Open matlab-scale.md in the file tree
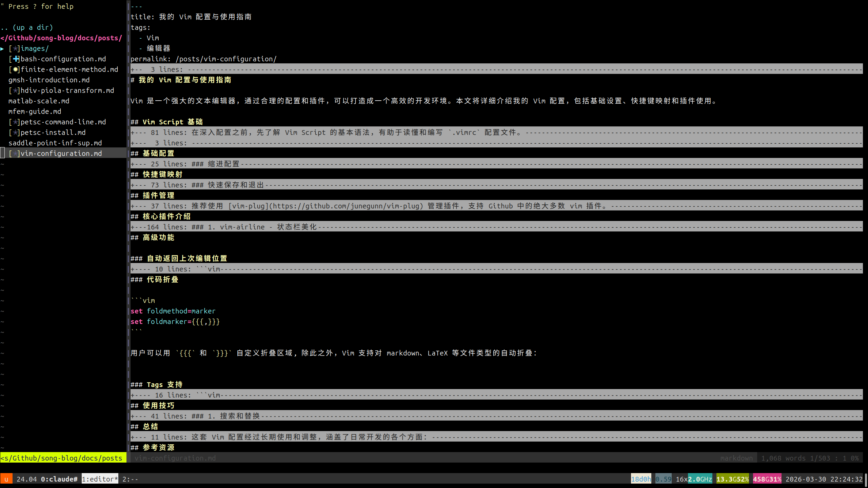The height and width of the screenshot is (488, 868). coord(39,101)
